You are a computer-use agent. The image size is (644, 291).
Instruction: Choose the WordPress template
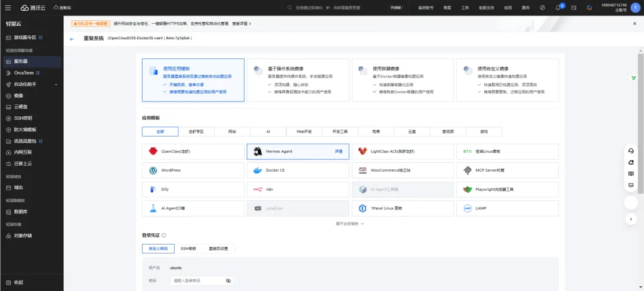pyautogui.click(x=193, y=171)
